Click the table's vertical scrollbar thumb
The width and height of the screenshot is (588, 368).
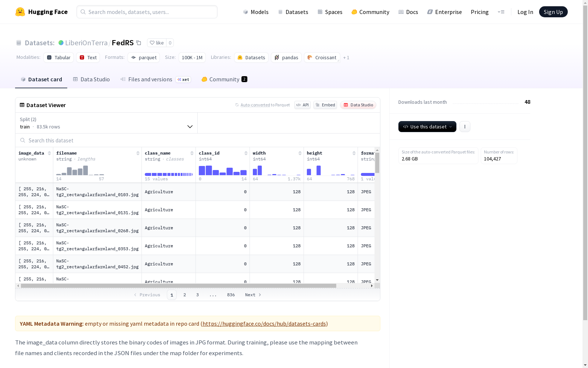377,163
